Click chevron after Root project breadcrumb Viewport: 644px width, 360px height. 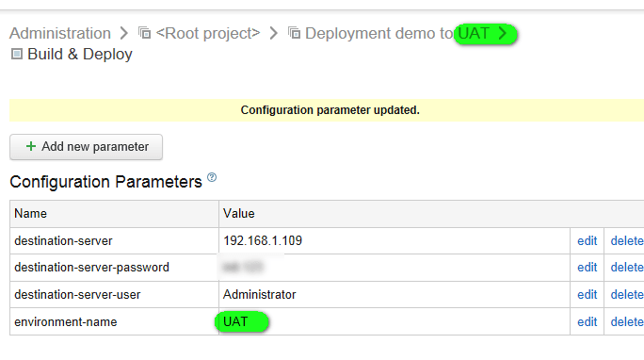coord(274,33)
